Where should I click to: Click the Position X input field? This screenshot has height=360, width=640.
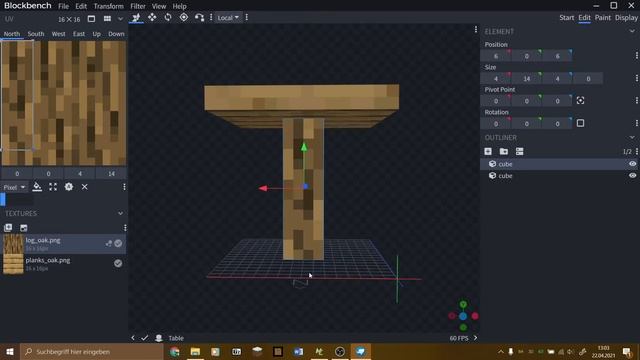point(496,56)
